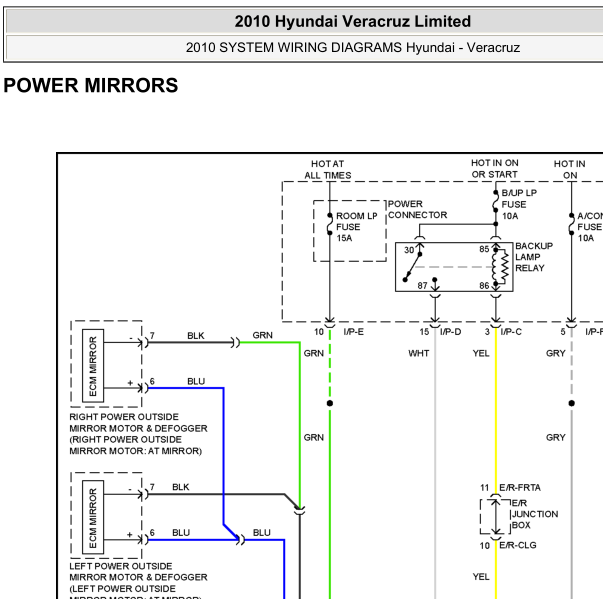
Task: Select the "E/R-FRTA" connector label
Action: click(520, 488)
